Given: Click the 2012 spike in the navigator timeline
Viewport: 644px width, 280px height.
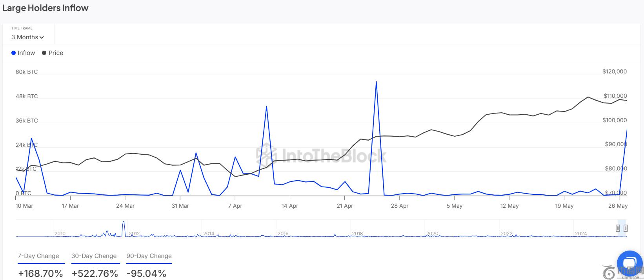Looking at the screenshot, I should pyautogui.click(x=124, y=228).
